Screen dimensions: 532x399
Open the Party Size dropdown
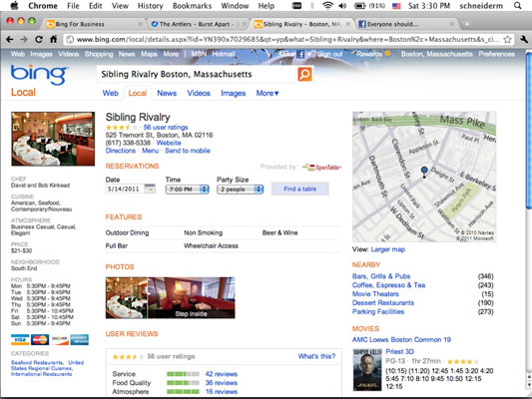(240, 190)
